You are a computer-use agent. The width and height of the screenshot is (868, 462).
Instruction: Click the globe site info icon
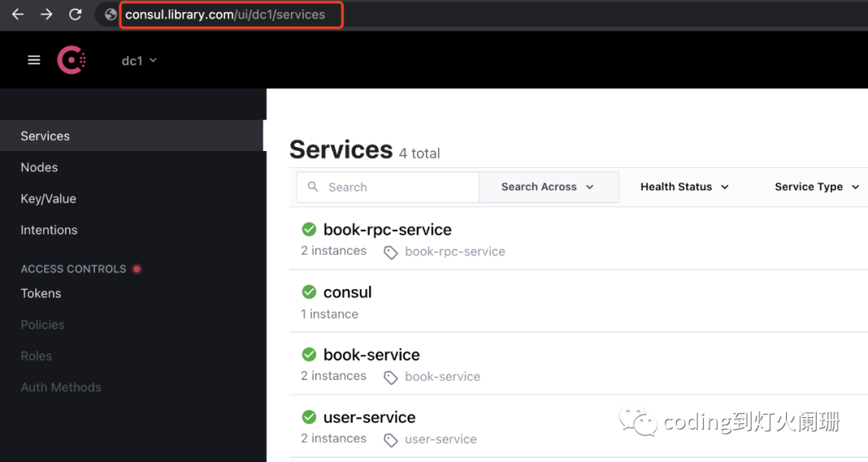coord(111,14)
